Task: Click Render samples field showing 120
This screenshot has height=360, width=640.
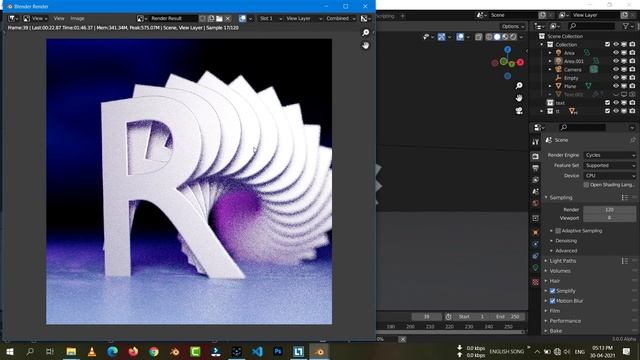Action: coord(609,210)
